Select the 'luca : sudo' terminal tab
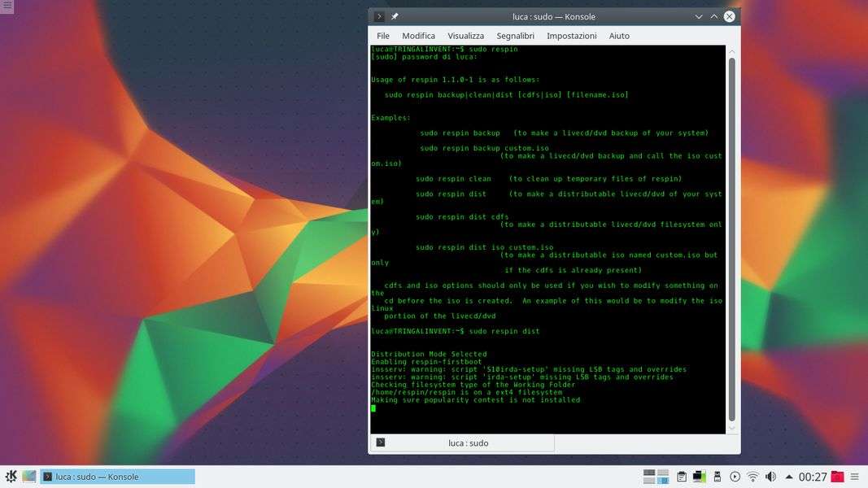This screenshot has width=868, height=488. point(462,442)
